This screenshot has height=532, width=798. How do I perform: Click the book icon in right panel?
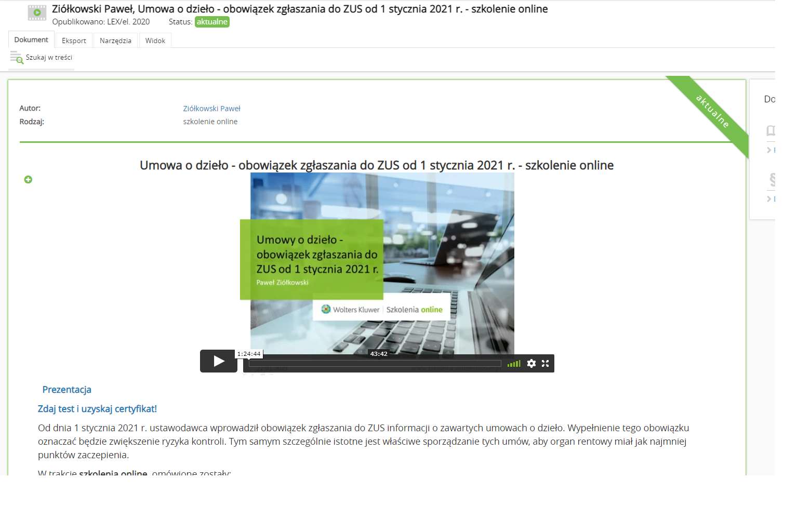[770, 130]
